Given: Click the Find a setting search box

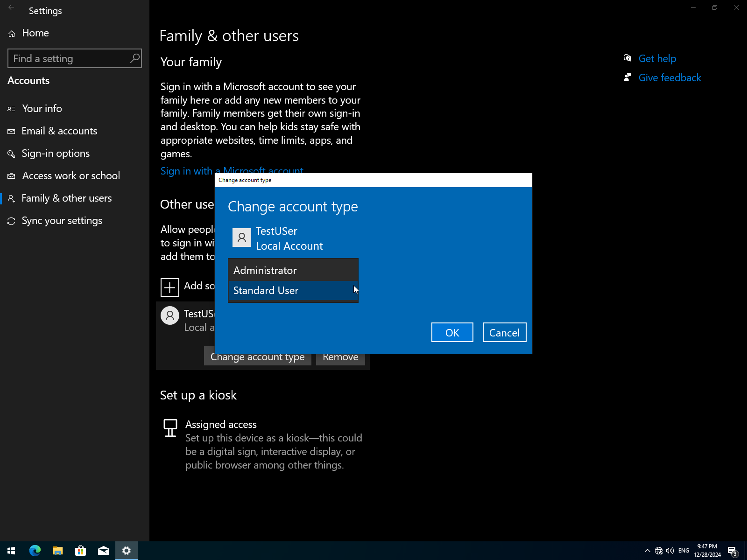Looking at the screenshot, I should pyautogui.click(x=70, y=59).
